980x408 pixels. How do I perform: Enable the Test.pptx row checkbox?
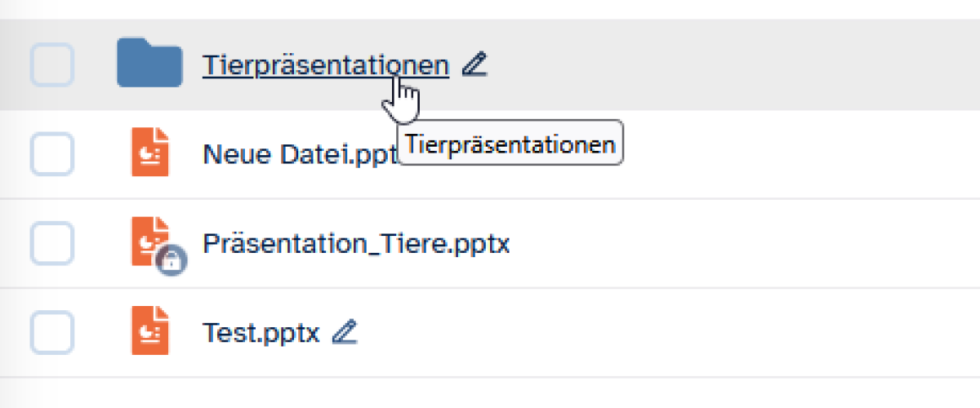pyautogui.click(x=52, y=333)
